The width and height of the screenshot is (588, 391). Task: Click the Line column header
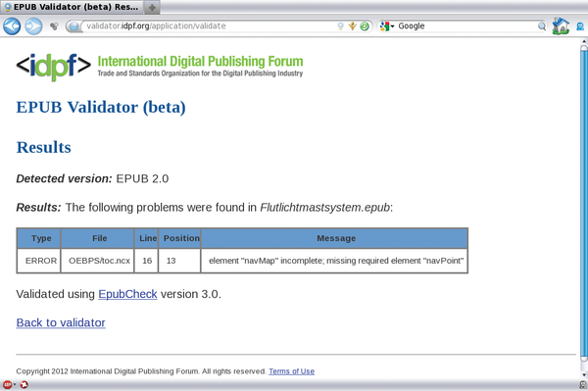click(x=146, y=238)
